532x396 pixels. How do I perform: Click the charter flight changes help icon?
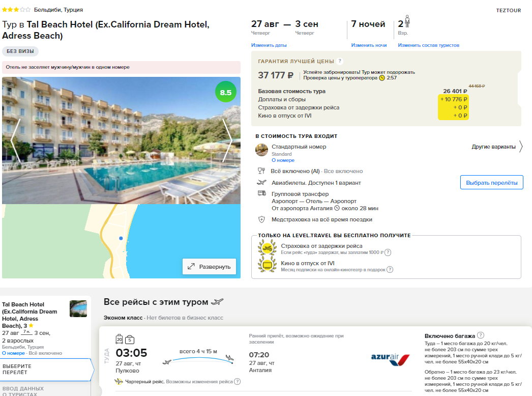pyautogui.click(x=238, y=381)
